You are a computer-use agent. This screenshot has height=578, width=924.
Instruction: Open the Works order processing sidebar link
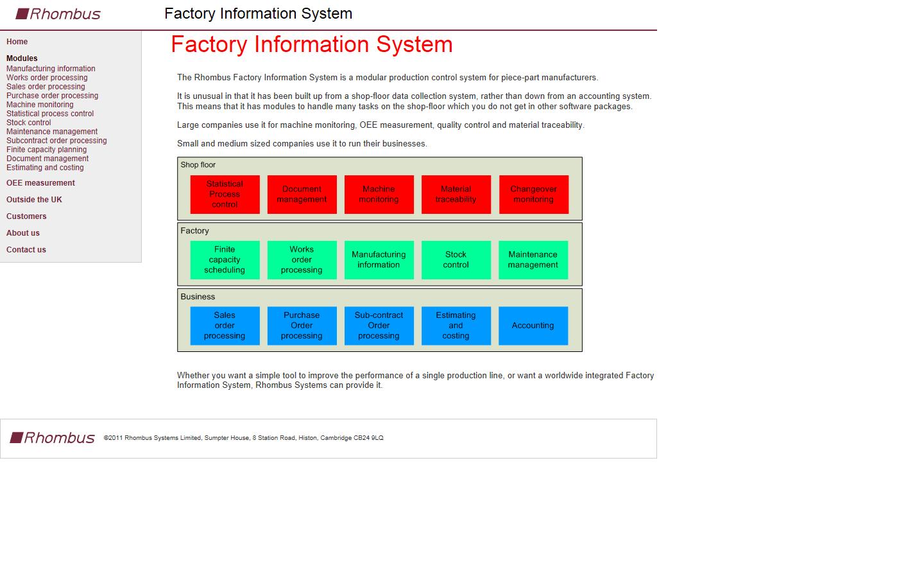tap(47, 78)
